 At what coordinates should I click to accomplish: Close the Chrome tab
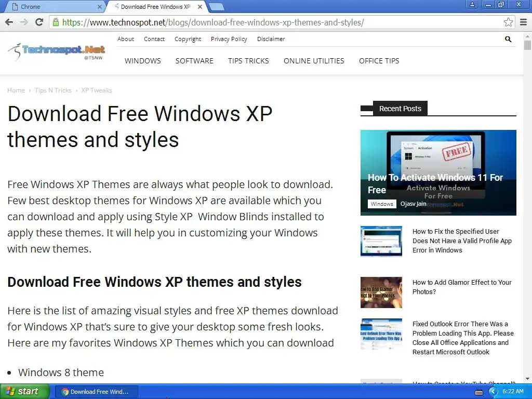tap(99, 6)
